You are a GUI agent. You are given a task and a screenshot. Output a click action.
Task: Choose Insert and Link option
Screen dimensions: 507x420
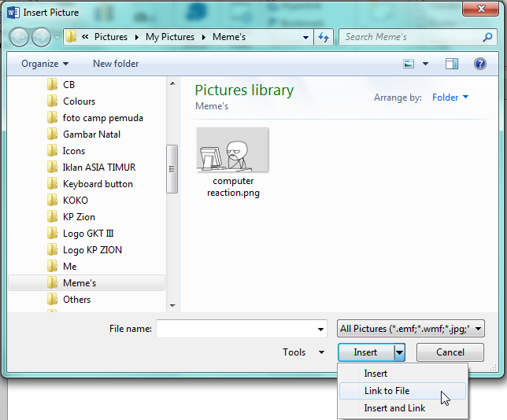[x=402, y=408]
